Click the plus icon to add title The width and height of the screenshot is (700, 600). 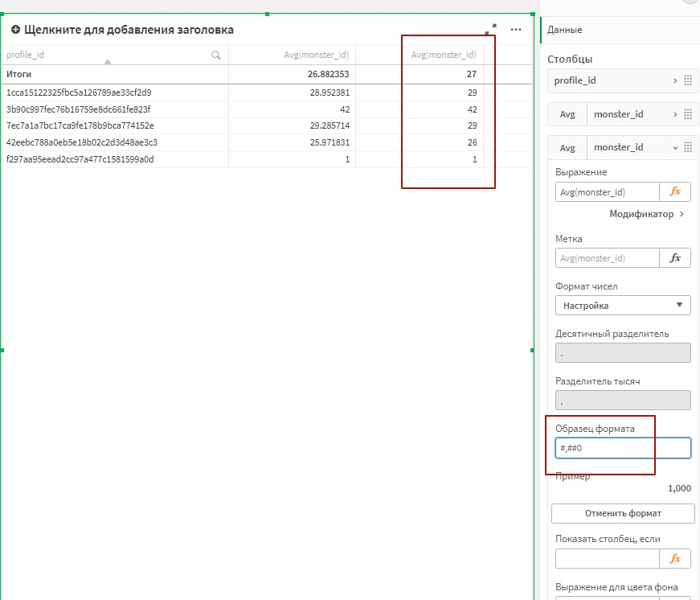click(x=15, y=30)
